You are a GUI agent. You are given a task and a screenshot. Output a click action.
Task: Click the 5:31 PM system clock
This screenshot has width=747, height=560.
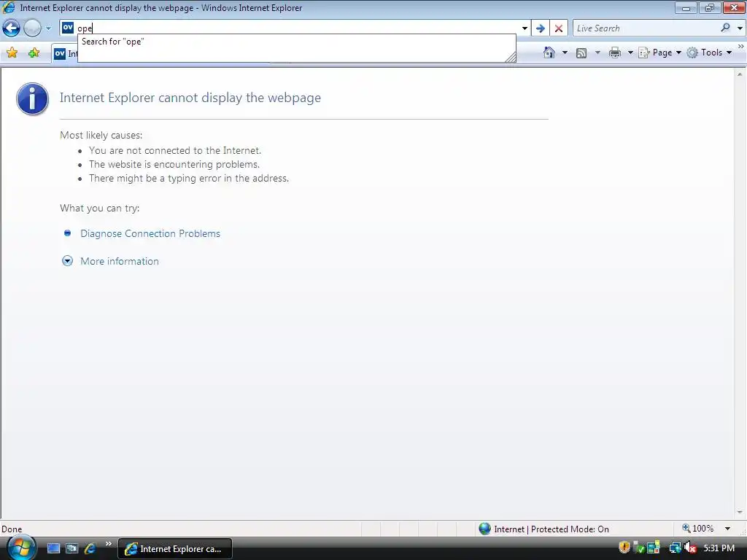tap(719, 548)
